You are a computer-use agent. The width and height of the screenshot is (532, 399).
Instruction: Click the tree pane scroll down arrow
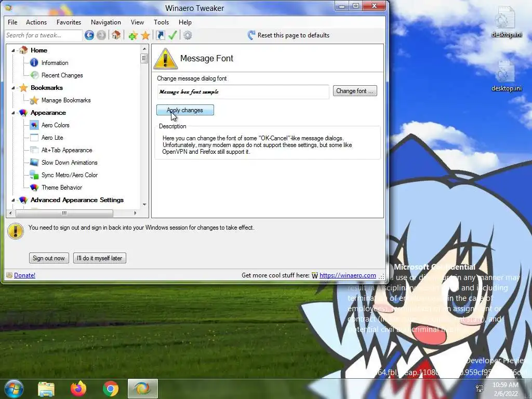point(144,205)
